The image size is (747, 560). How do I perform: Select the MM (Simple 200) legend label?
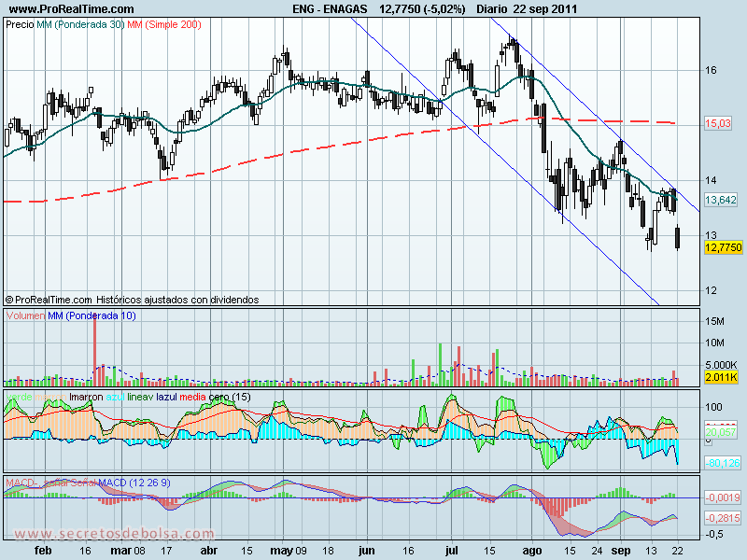164,24
